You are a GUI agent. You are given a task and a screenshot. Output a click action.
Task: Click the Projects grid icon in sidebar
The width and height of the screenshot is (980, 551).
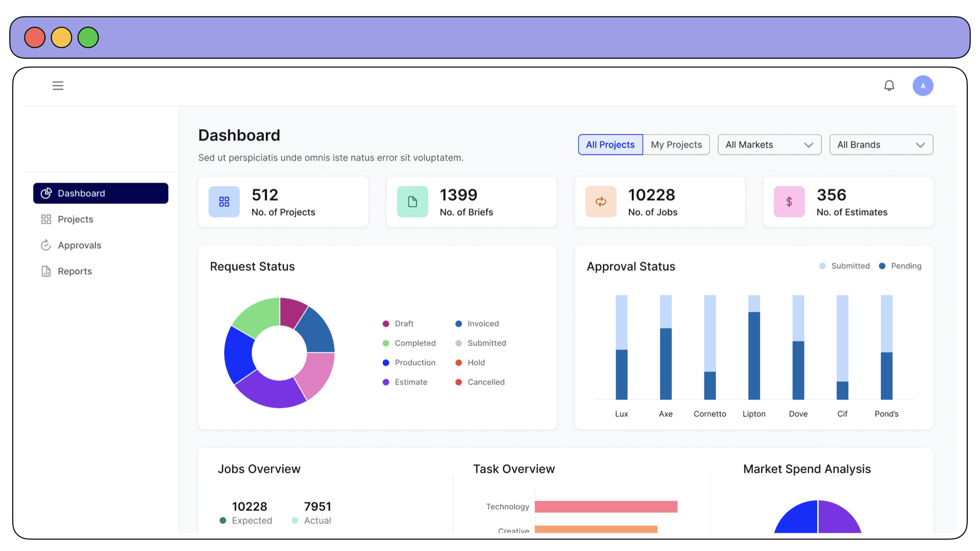46,219
